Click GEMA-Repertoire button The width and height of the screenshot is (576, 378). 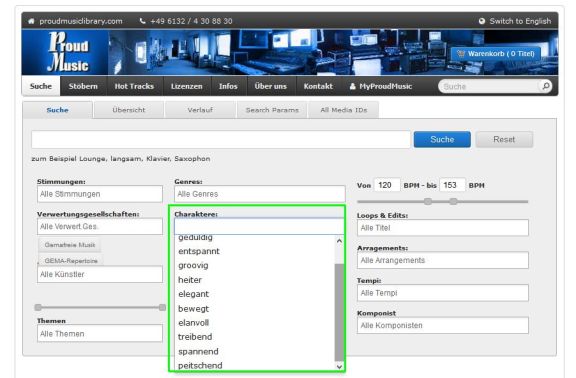(71, 260)
